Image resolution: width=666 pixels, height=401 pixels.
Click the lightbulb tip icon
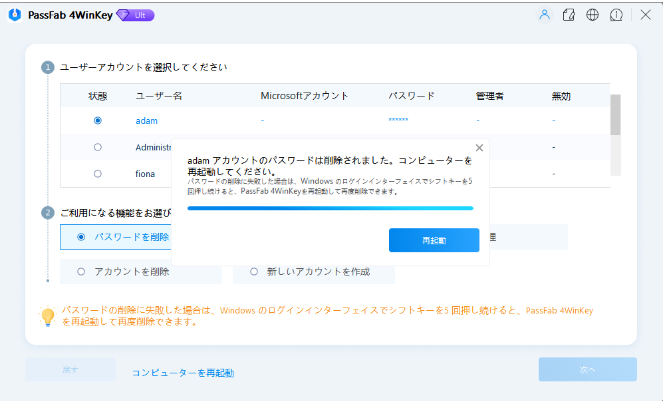(x=47, y=316)
